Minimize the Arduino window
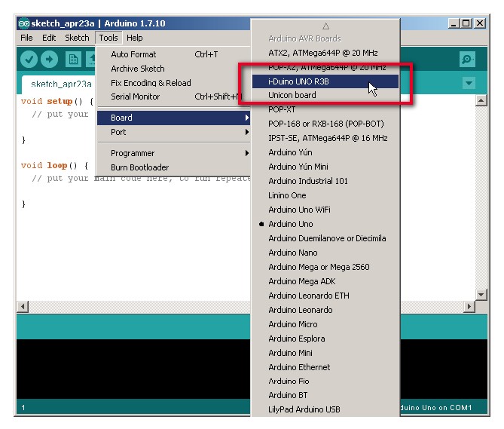The width and height of the screenshot is (504, 429). pos(454,23)
